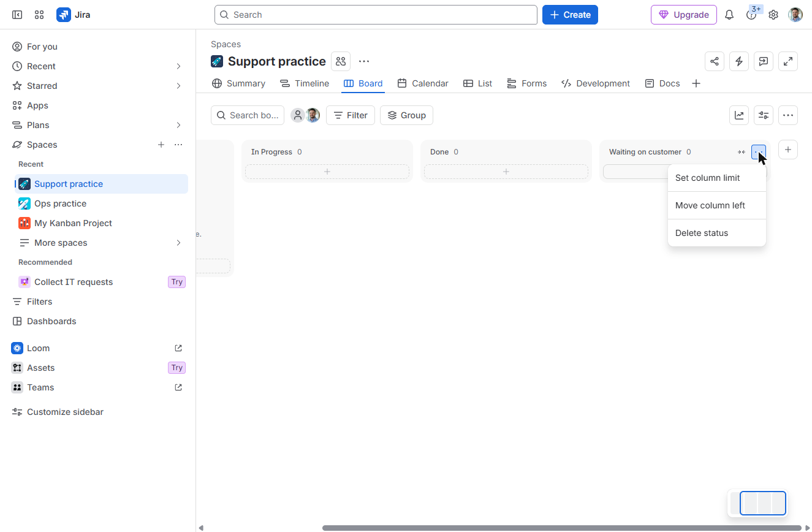Collapse the sidebar with the panel icon
Screen dimensions: 812x532
click(17, 15)
